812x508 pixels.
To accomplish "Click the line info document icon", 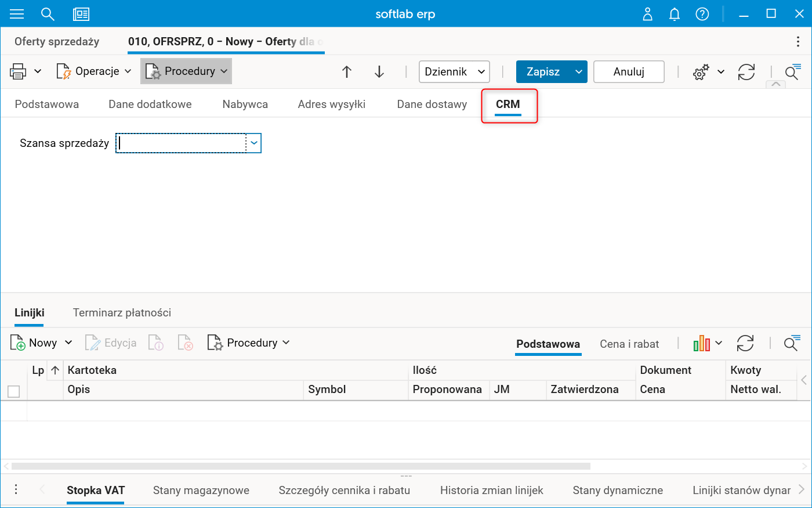I will click(156, 343).
